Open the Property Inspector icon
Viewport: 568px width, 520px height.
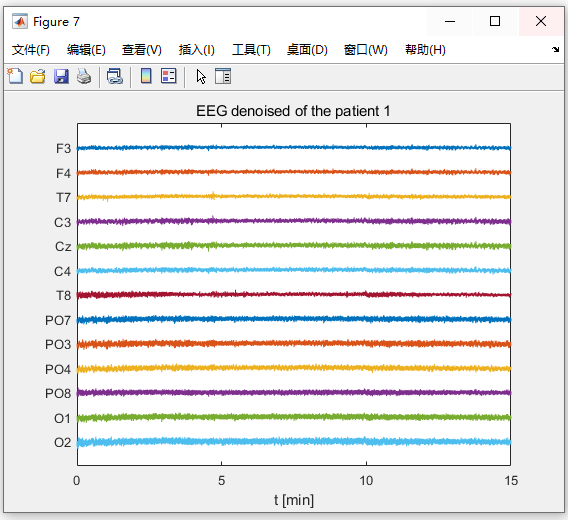coord(223,76)
